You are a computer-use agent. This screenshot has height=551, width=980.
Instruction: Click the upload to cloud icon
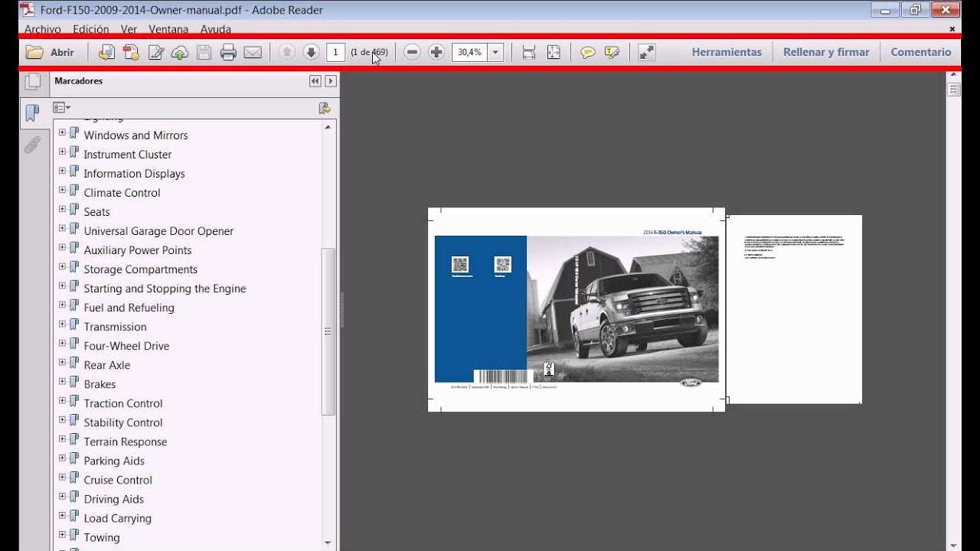(x=179, y=52)
